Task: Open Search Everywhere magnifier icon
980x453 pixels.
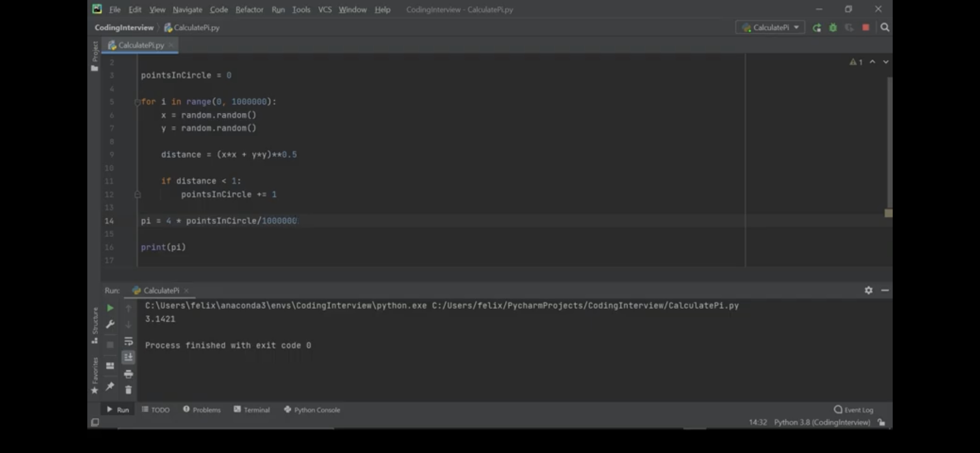Action: click(885, 27)
